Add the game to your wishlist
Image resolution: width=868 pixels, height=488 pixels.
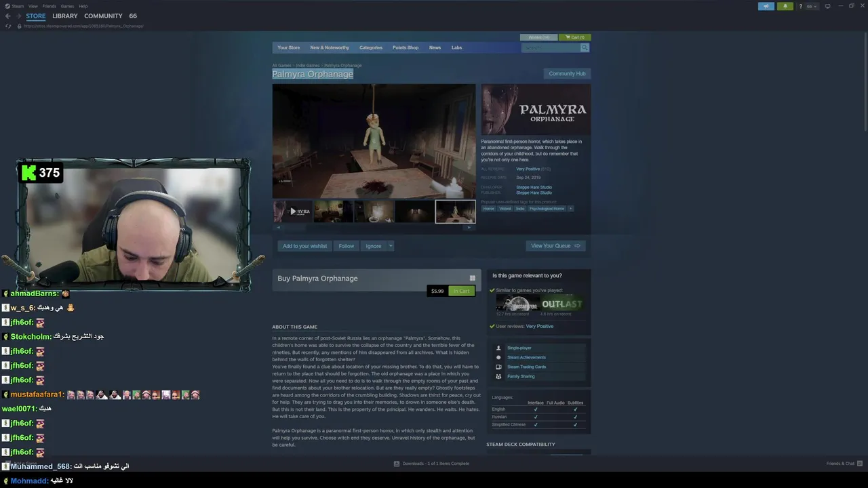pyautogui.click(x=304, y=246)
